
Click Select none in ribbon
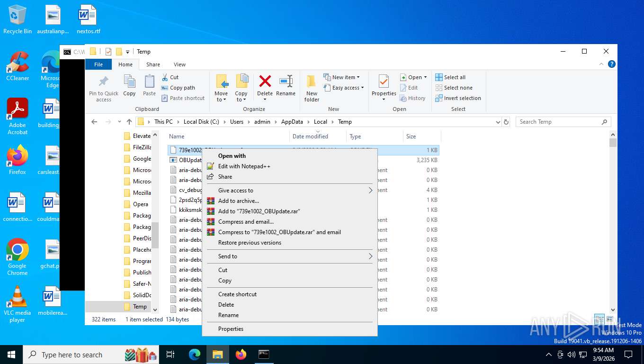tap(454, 88)
